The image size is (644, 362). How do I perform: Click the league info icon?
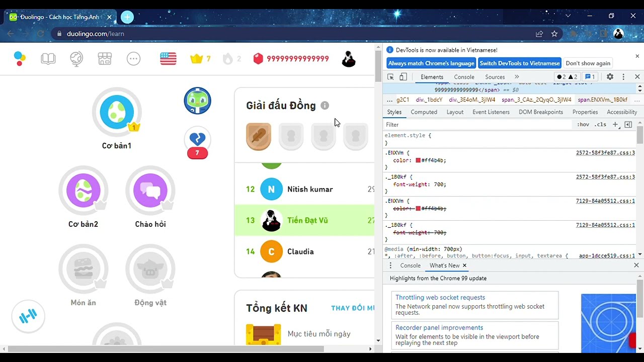(325, 106)
